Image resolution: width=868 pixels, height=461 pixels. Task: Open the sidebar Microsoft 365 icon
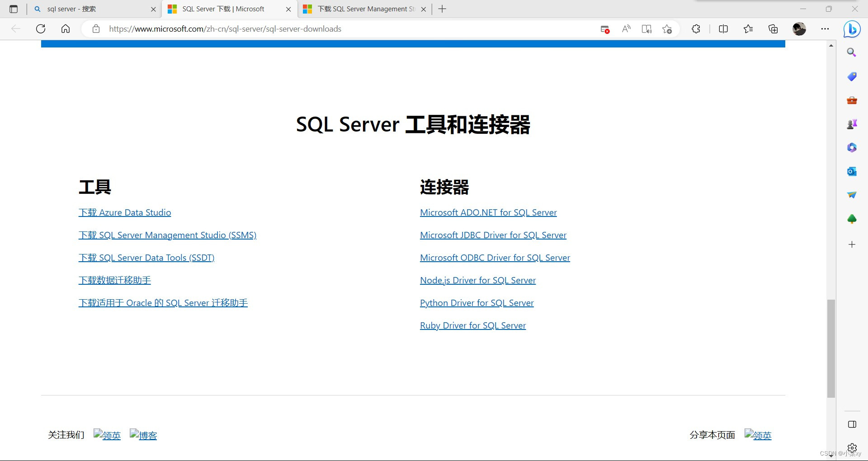pos(852,148)
